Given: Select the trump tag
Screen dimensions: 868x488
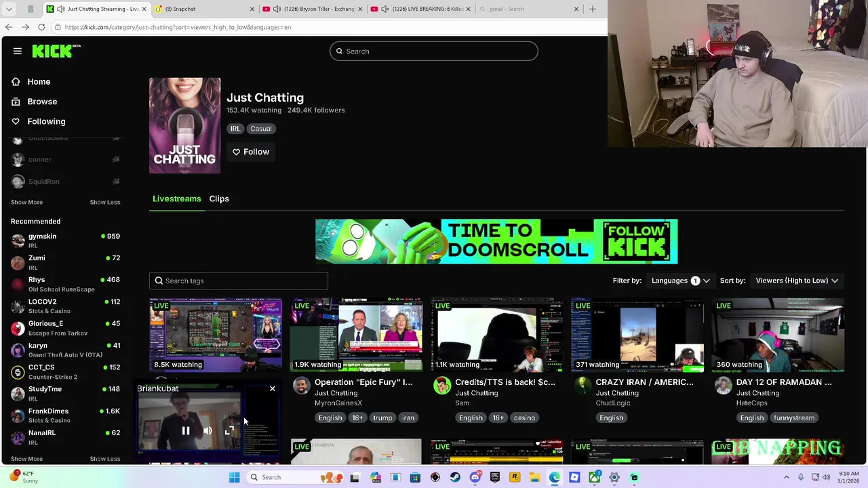Looking at the screenshot, I should (382, 418).
